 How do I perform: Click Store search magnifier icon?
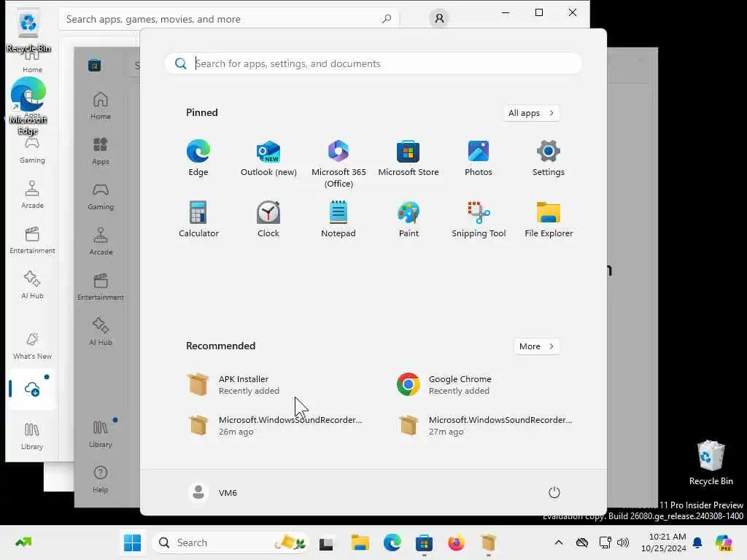pyautogui.click(x=387, y=19)
